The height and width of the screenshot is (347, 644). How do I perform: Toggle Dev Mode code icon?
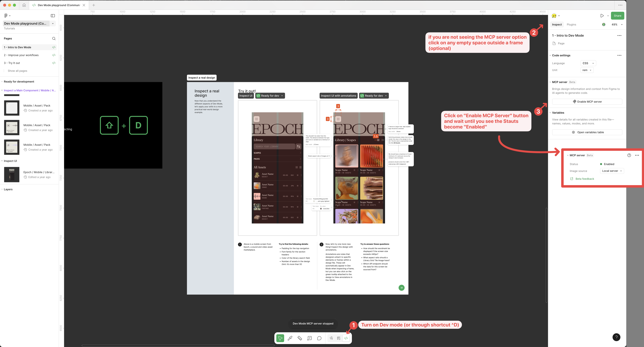pyautogui.click(x=346, y=338)
